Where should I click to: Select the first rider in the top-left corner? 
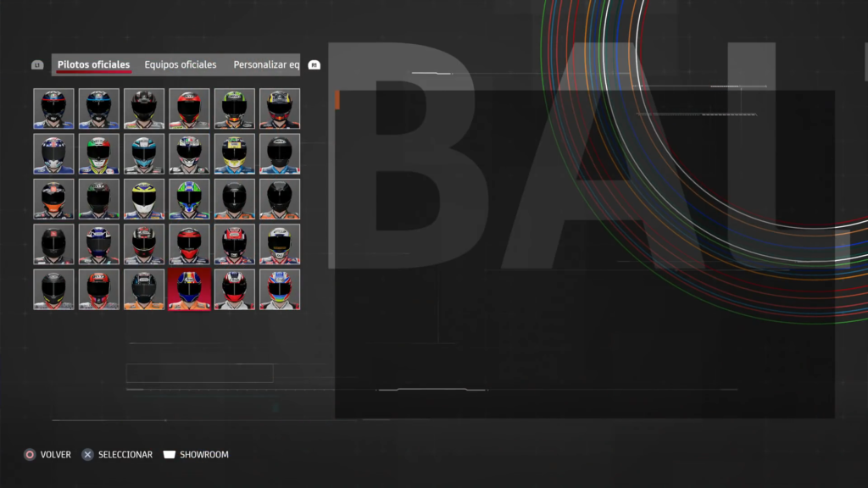54,108
